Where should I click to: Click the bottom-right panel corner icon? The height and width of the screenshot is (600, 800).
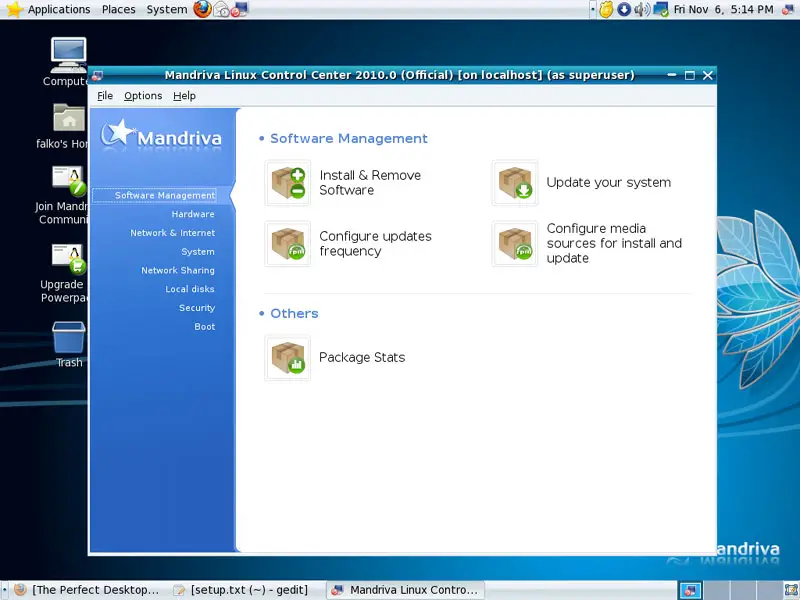click(791, 590)
